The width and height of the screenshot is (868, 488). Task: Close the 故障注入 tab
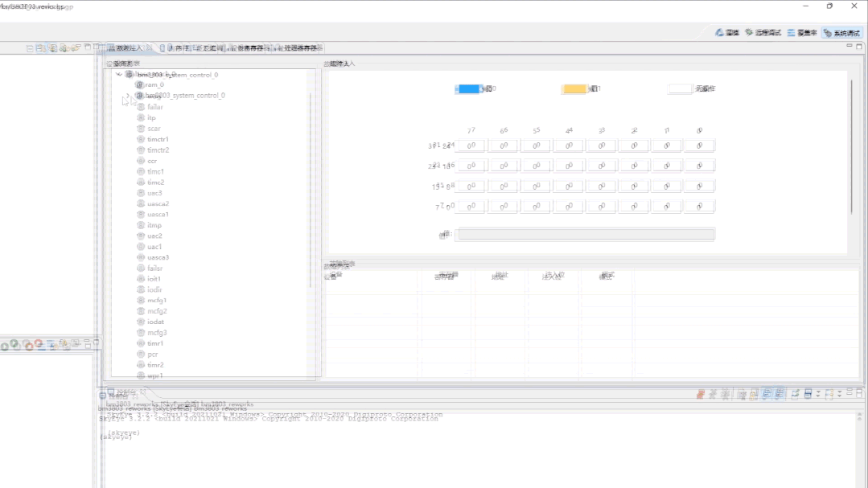150,48
